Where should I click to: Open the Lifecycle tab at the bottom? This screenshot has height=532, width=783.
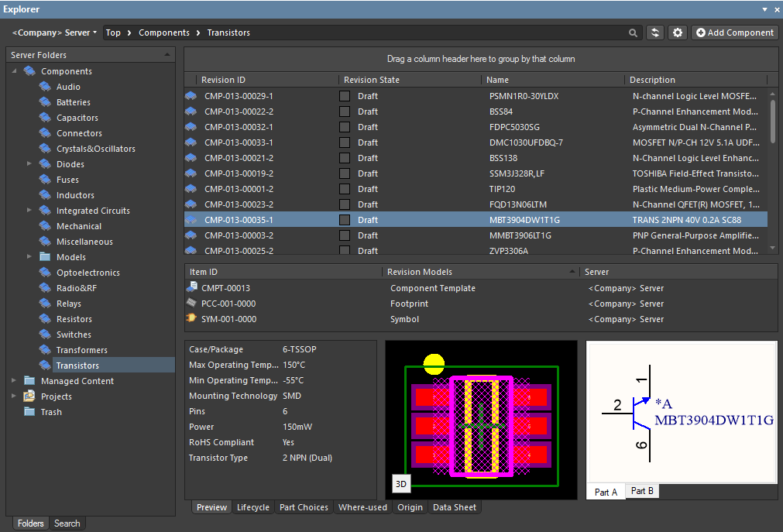pyautogui.click(x=252, y=507)
